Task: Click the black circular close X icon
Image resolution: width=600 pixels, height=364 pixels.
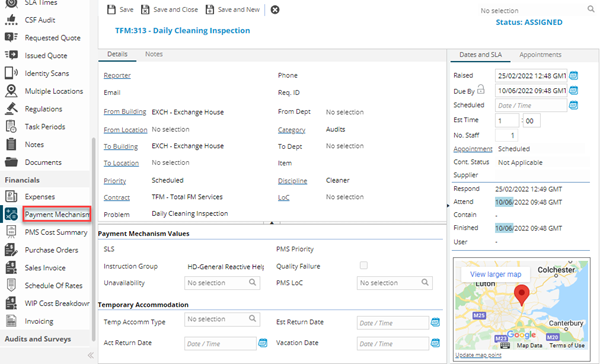Action: click(x=275, y=10)
